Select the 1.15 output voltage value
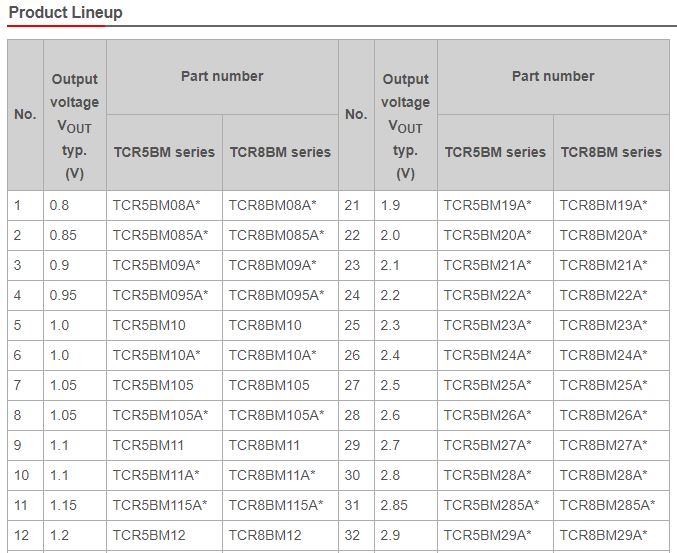Screen dimensions: 677x553 pyautogui.click(x=63, y=505)
